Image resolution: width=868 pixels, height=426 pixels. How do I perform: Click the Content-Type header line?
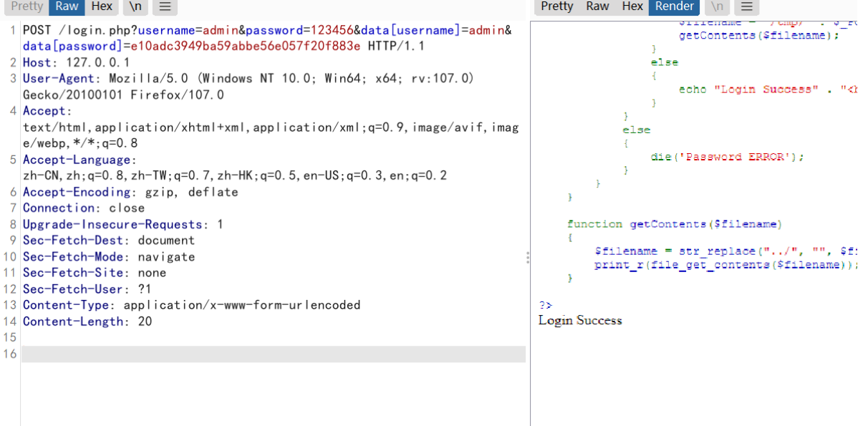[x=191, y=305]
